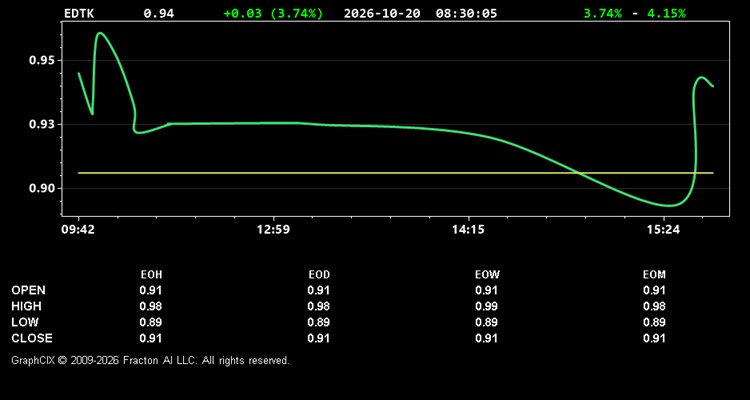
Task: Select the current price 0.94
Action: click(x=159, y=13)
